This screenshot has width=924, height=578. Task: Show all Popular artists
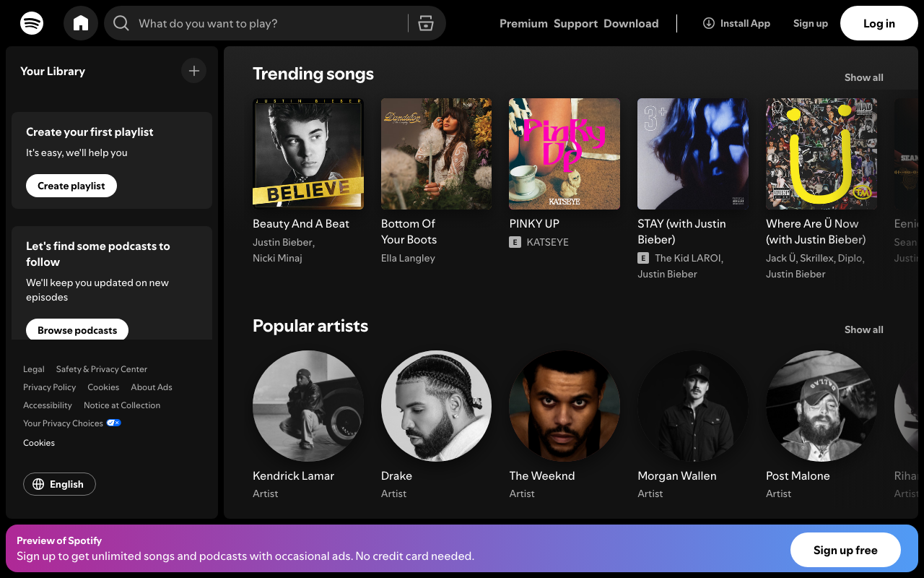(863, 329)
